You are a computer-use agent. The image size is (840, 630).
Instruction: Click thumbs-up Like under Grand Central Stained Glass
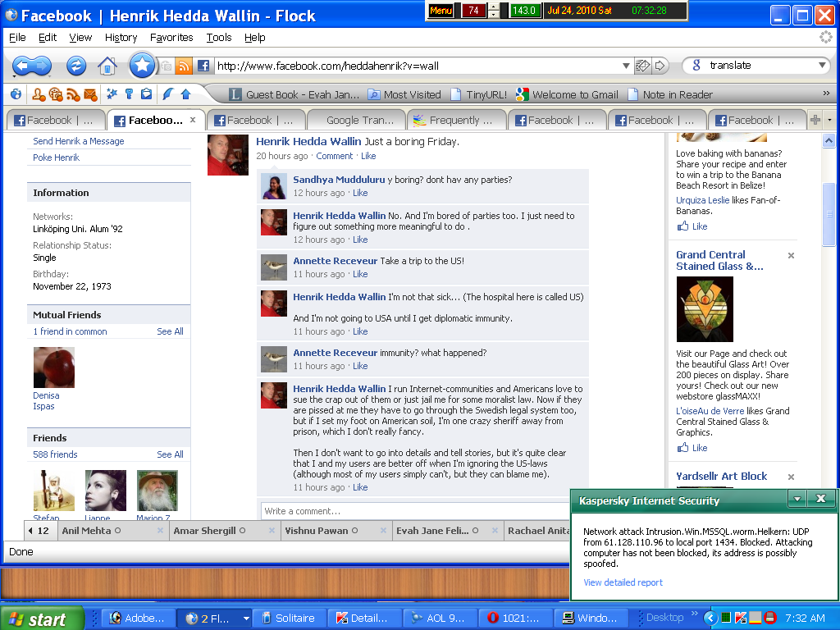point(682,447)
